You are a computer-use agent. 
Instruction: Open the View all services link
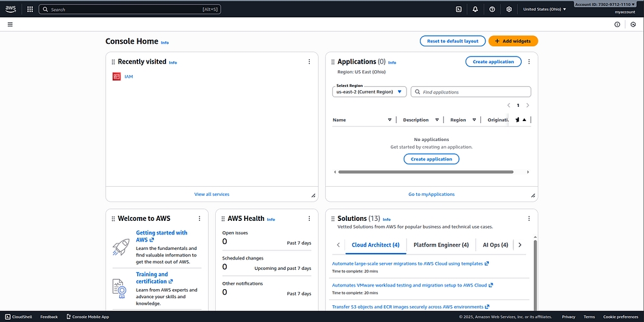click(x=211, y=194)
